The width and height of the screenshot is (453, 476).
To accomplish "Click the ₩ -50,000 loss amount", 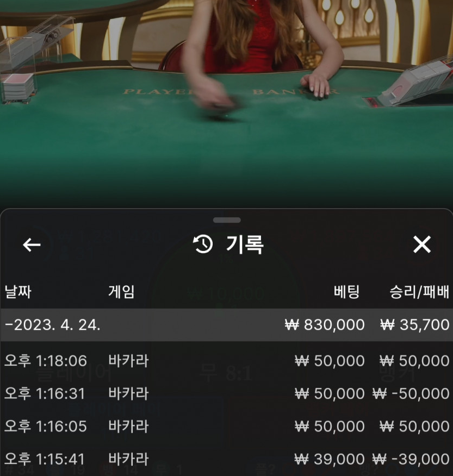I will pos(411,394).
